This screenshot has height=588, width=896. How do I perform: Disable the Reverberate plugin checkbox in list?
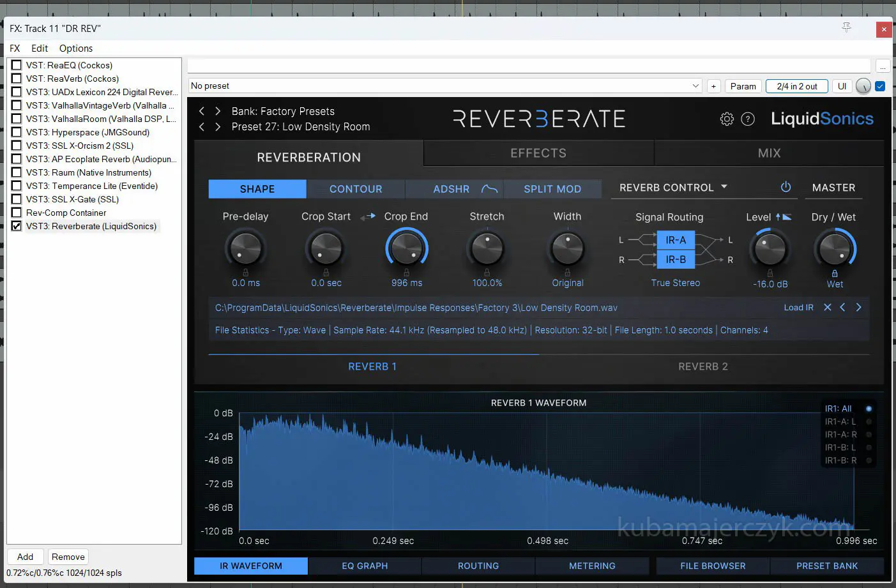tap(17, 226)
